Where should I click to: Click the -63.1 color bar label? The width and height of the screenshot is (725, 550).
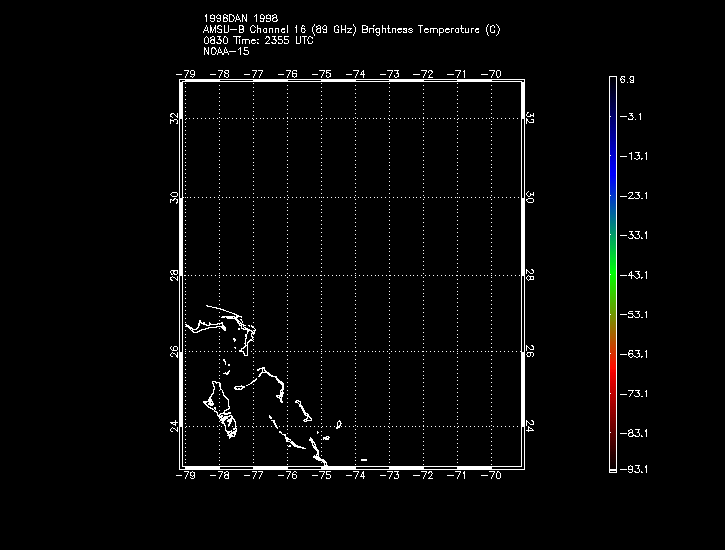coord(633,354)
